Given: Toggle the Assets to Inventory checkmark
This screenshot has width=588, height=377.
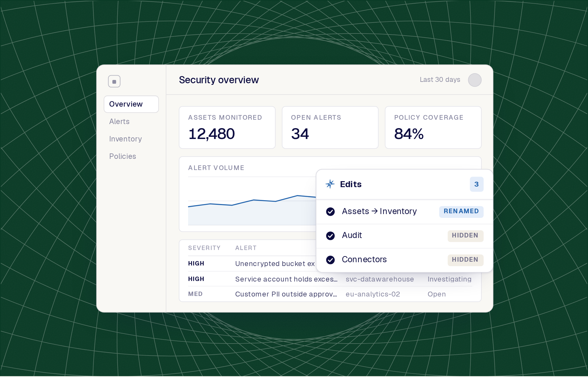Looking at the screenshot, I should pyautogui.click(x=330, y=211).
